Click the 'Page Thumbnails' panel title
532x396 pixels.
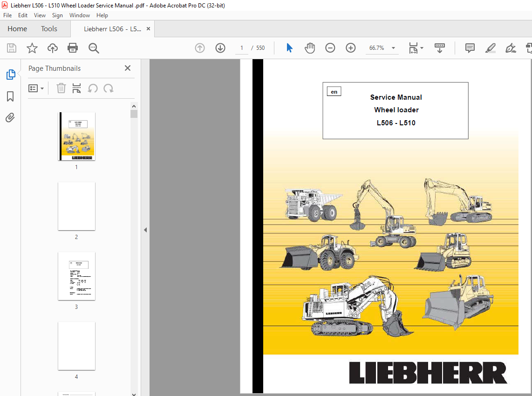[55, 68]
